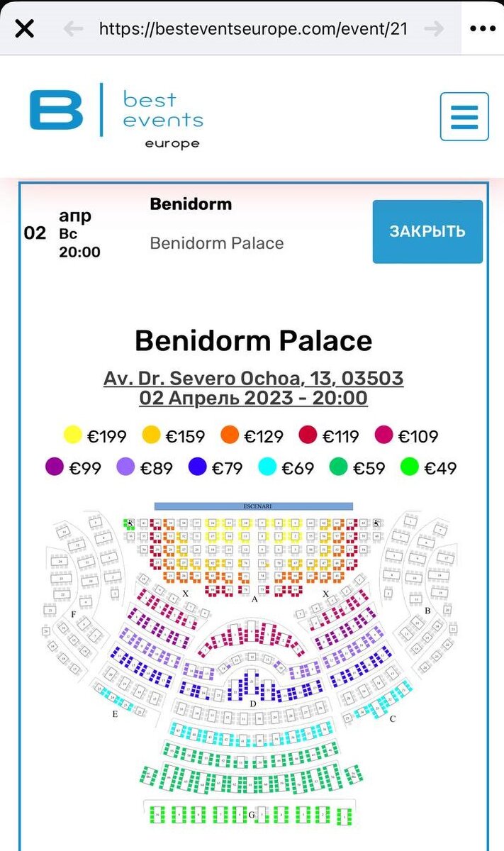Open the three-dots browser options menu
Screen dimensions: 504x851
pyautogui.click(x=483, y=28)
